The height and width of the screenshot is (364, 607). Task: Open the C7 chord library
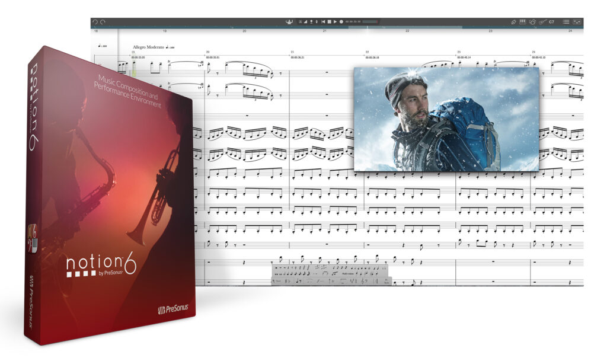[x=552, y=22]
